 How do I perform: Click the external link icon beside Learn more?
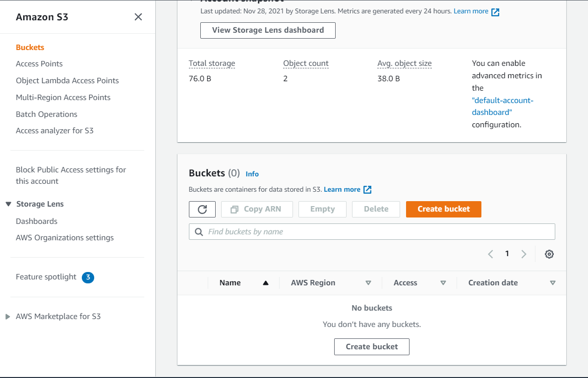[367, 190]
